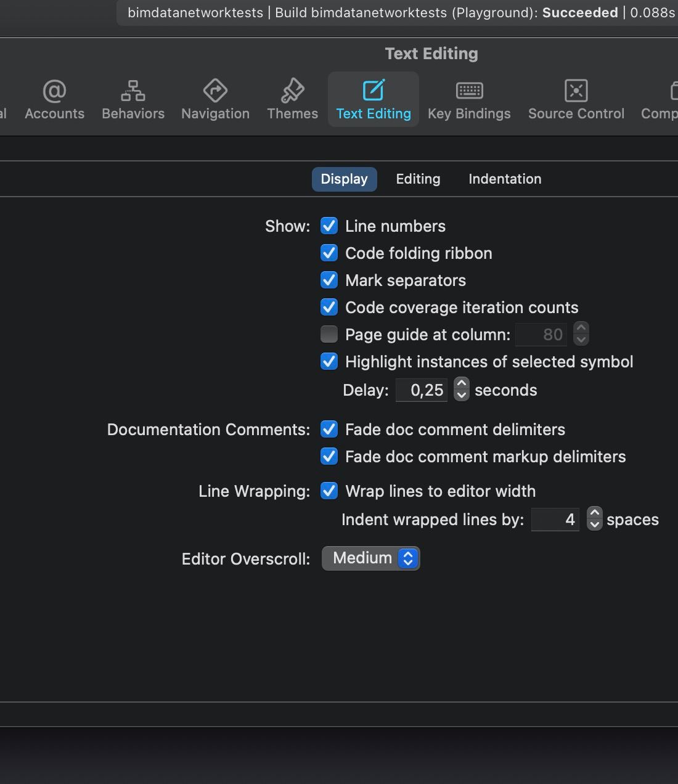Click the Page guide column stepper
Screen dimensions: 678x784
coord(581,334)
